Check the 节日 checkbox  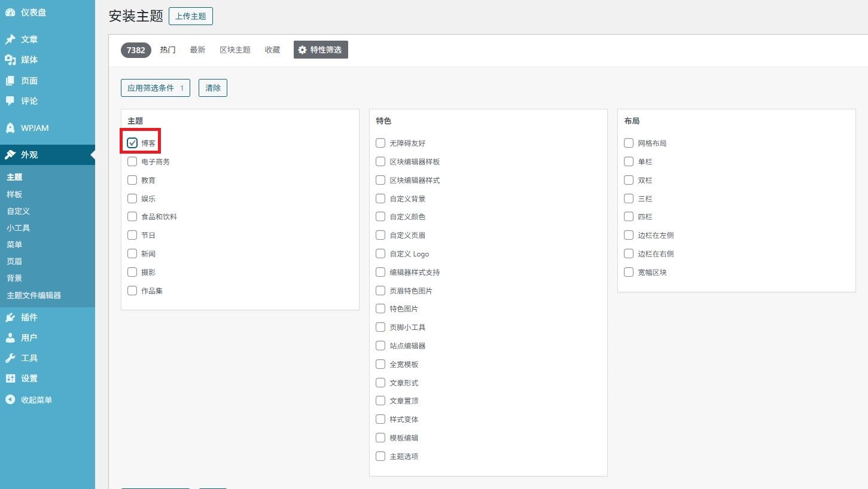coord(132,236)
